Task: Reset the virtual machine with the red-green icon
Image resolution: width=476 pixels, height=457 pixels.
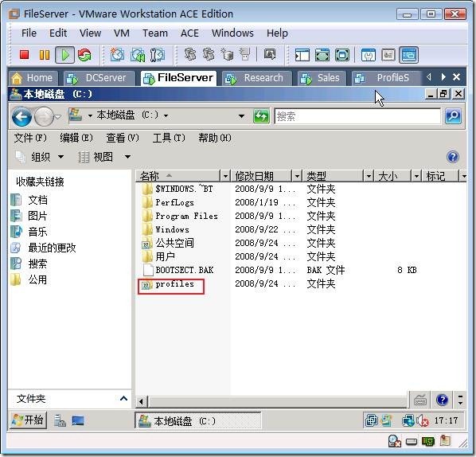Action: click(x=84, y=55)
